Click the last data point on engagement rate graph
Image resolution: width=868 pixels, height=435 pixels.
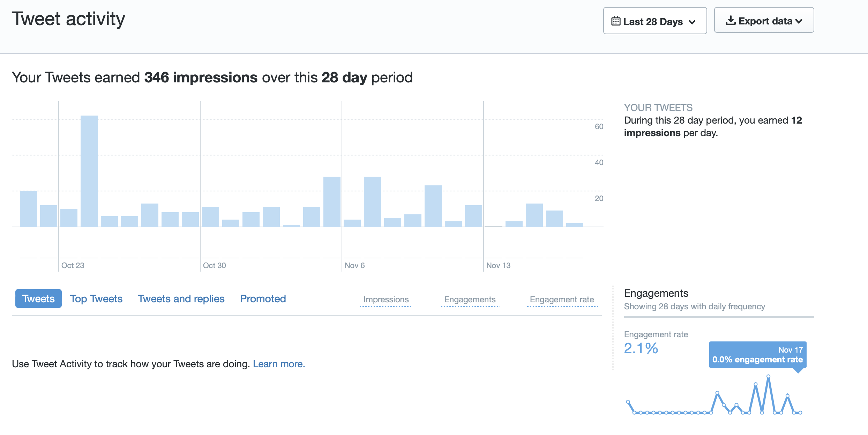(x=800, y=413)
